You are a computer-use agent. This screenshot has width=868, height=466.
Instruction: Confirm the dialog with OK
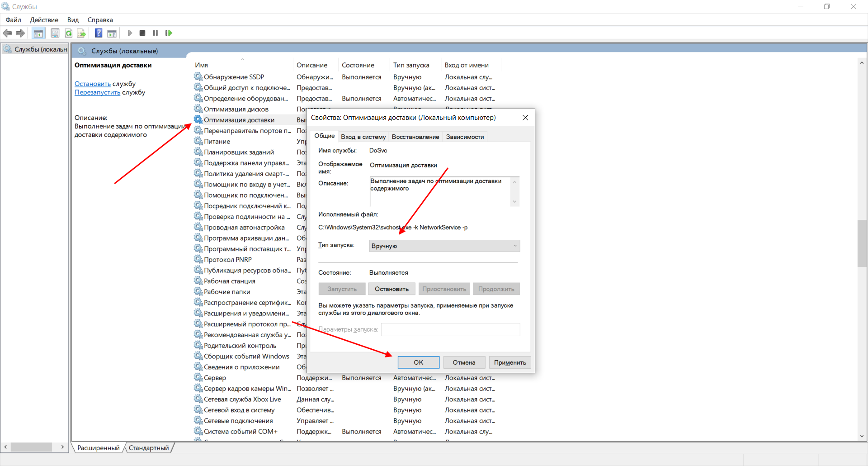(x=419, y=362)
